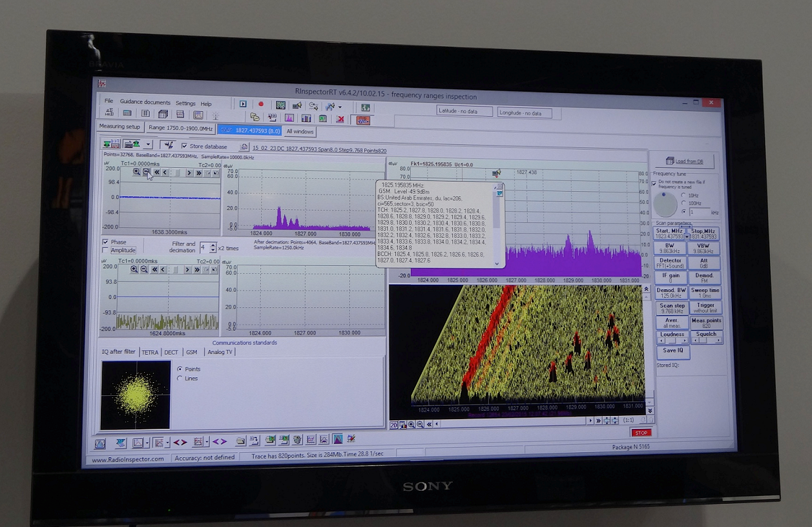Viewport: 812px width, 527px height.
Task: Open dropdown arrow beside the receiver icon
Action: point(148,144)
